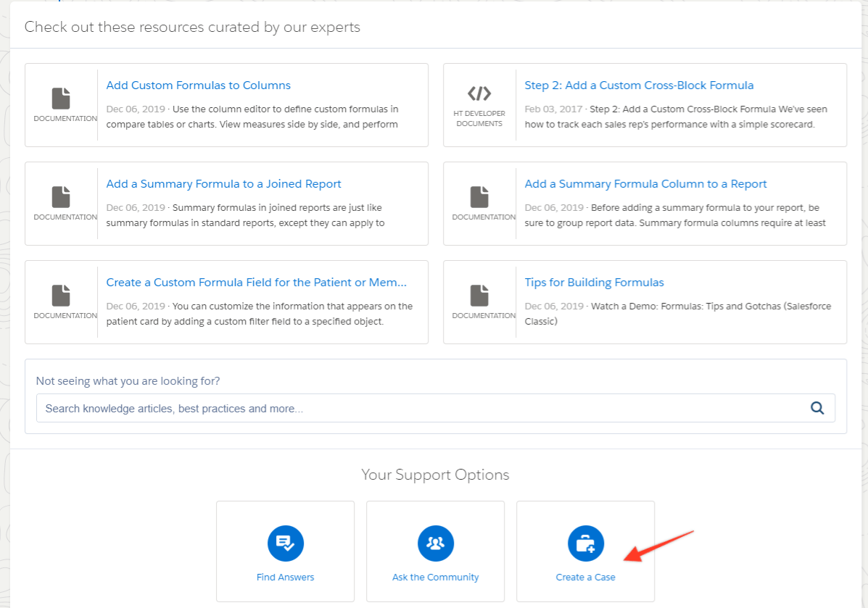The width and height of the screenshot is (868, 608).
Task: Click the Find Answers label
Action: [285, 577]
